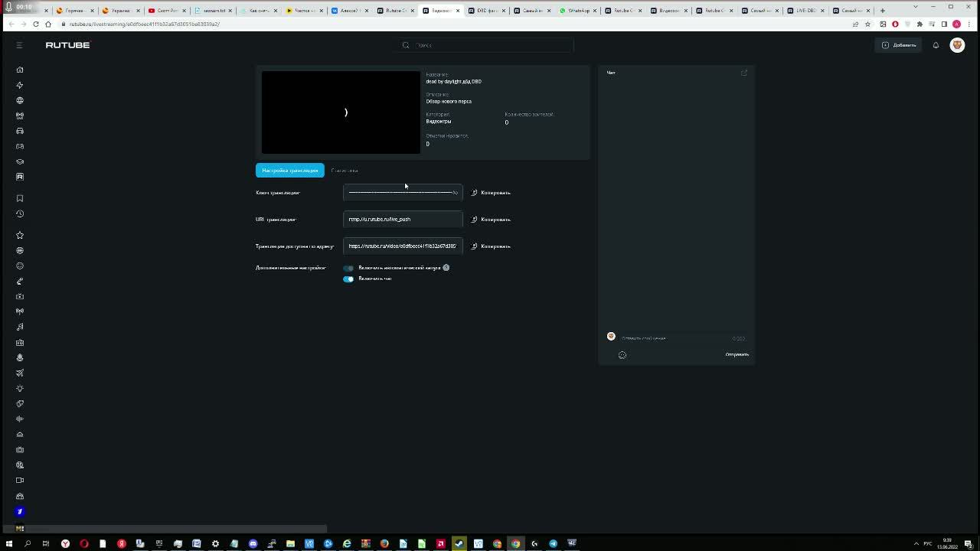Open Firefox from the taskbar
Viewport: 980px width, 551px height.
tap(384, 543)
